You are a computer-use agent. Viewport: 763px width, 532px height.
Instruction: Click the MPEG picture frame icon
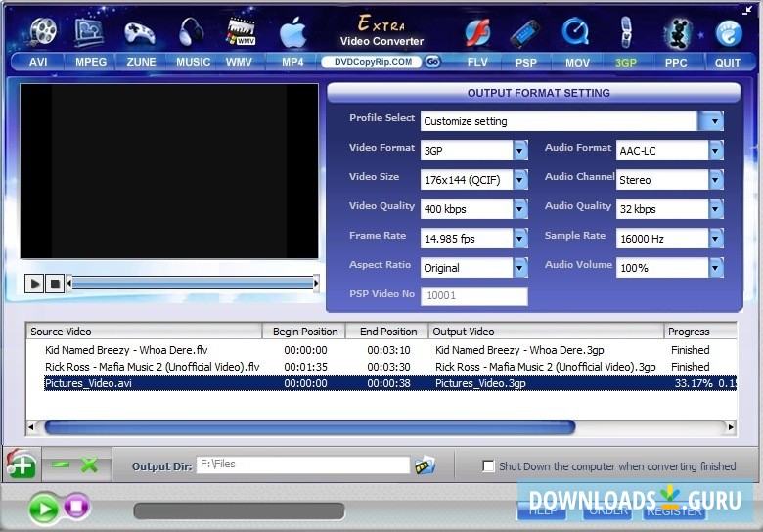point(90,31)
